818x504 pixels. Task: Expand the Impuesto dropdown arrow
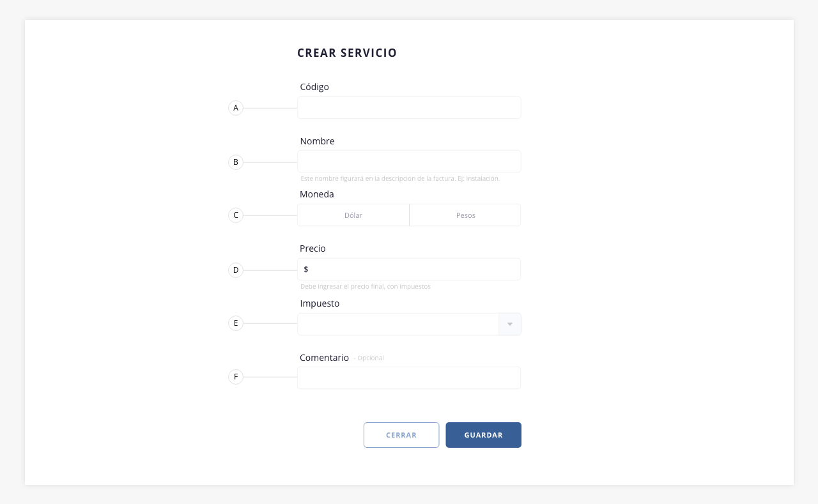click(510, 324)
